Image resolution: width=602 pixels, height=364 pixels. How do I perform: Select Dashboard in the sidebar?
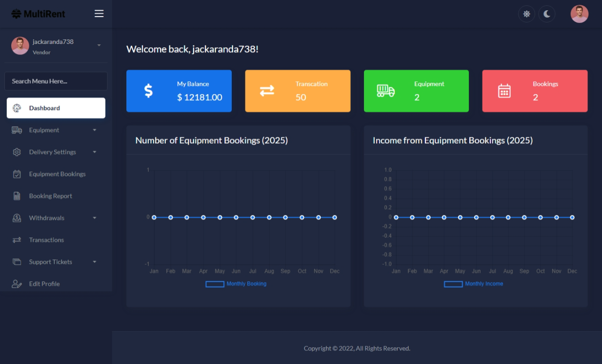pyautogui.click(x=56, y=108)
